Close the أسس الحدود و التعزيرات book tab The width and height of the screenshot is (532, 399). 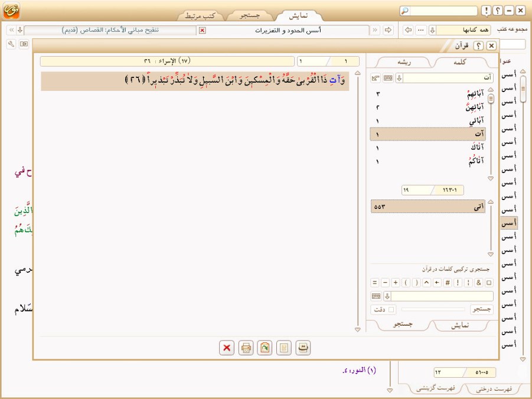tap(203, 30)
